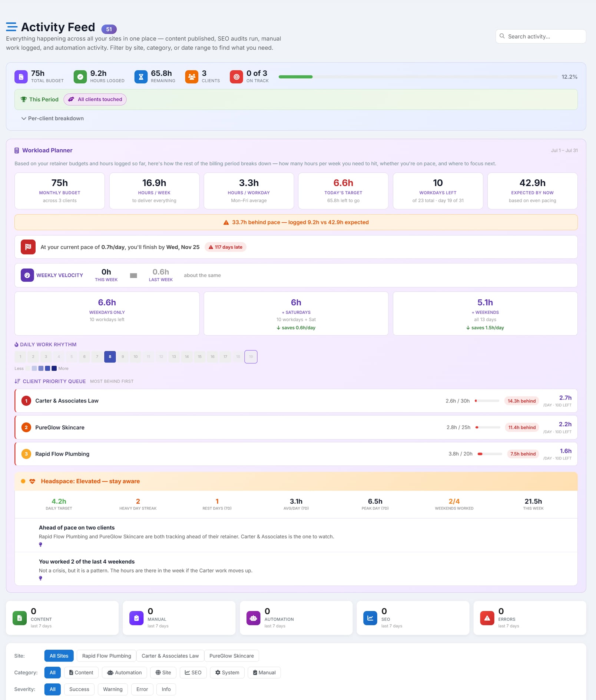Select the All Sites filter
Screen dimensions: 596x700
click(x=59, y=656)
